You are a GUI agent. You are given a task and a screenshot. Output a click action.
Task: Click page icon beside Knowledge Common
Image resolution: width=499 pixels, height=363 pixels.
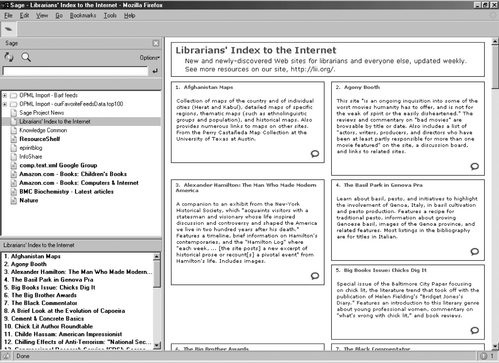(x=13, y=130)
